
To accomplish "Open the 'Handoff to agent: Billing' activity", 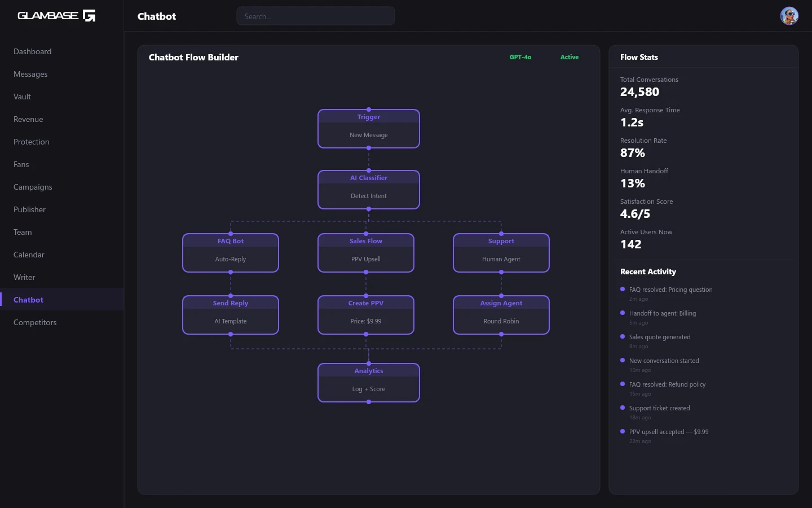I will tap(663, 313).
